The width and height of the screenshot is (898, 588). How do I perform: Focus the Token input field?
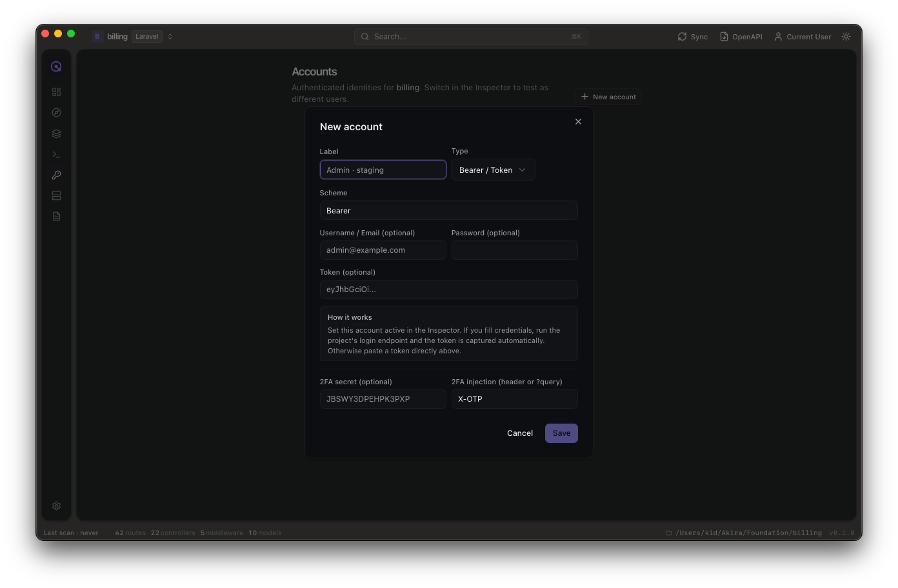point(448,289)
